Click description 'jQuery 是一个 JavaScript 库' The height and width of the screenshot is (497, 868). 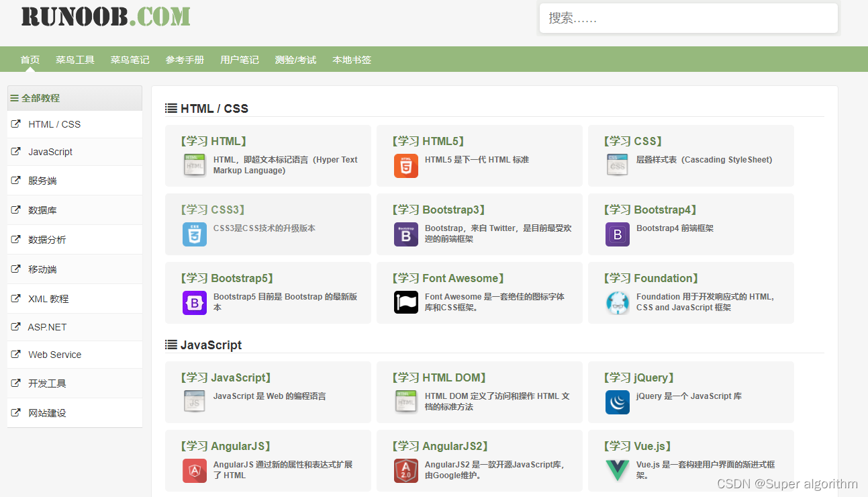click(689, 396)
